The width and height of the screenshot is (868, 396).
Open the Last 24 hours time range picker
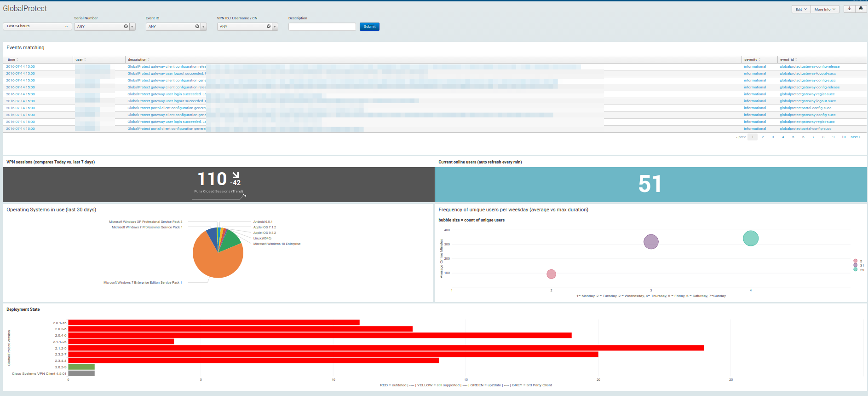point(37,27)
